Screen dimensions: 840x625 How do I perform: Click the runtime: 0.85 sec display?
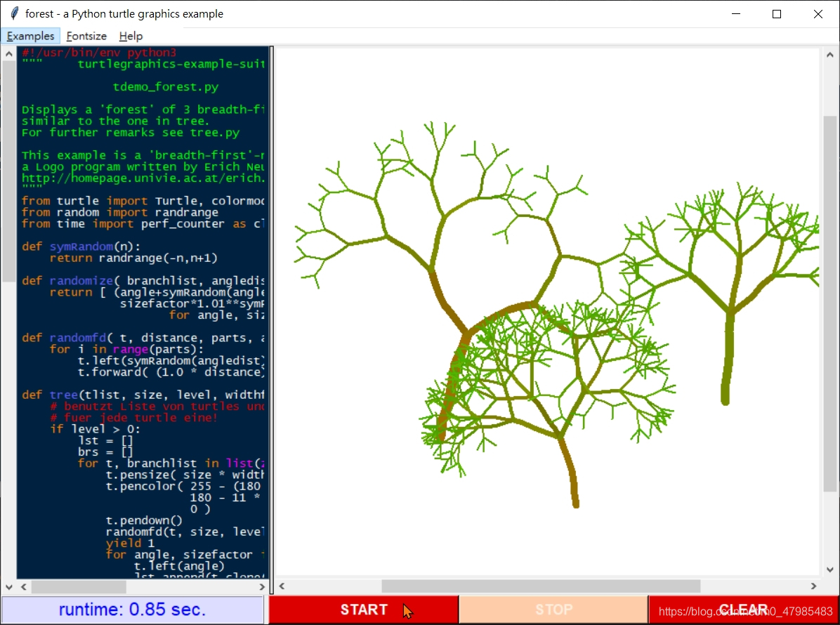133,610
